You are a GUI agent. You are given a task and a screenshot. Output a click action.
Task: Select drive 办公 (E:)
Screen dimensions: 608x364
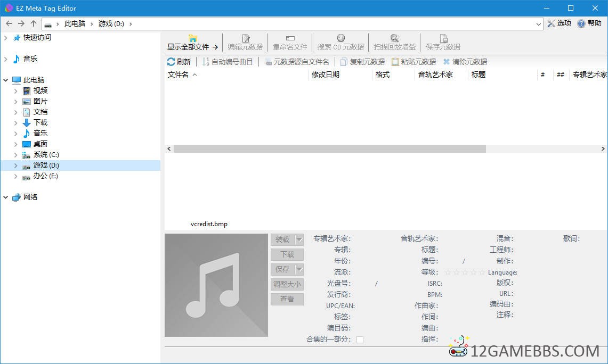click(45, 176)
